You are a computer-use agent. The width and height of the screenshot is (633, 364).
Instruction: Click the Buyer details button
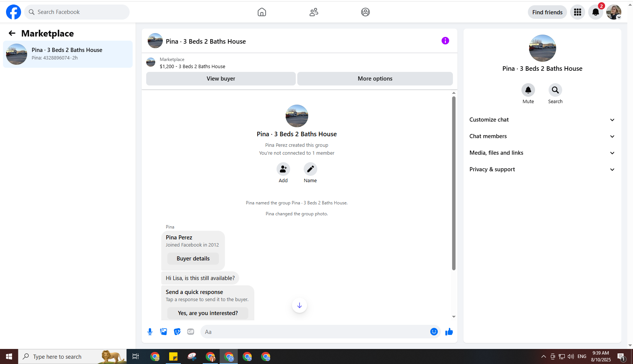[x=193, y=259]
